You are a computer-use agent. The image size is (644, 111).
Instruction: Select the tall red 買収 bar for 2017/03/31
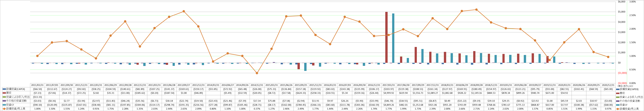386,37
